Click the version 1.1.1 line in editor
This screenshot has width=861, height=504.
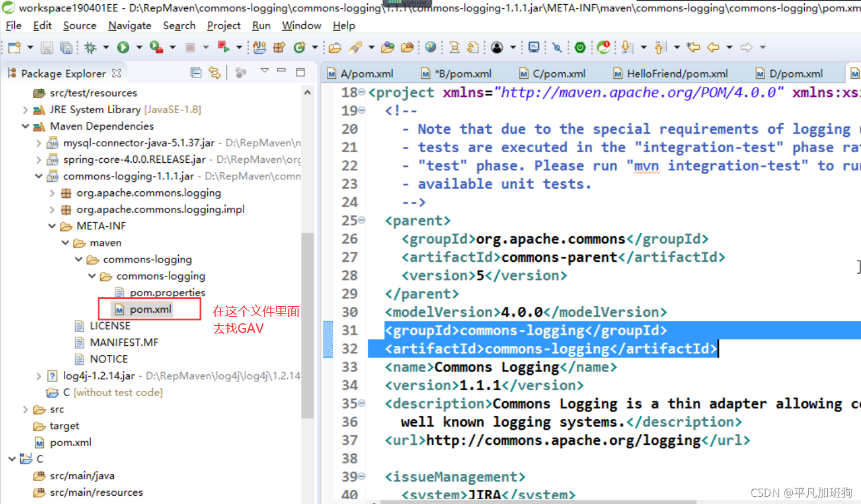coord(484,386)
